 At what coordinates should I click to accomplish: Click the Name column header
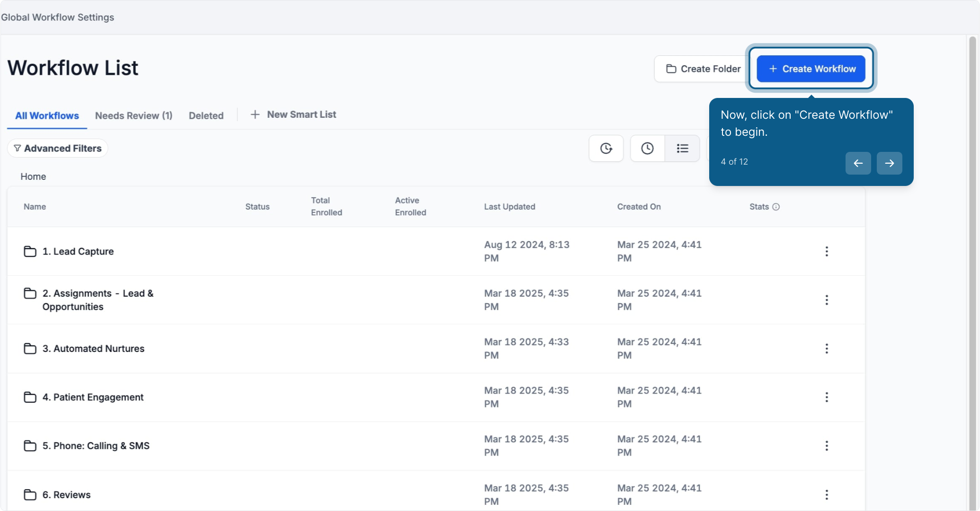point(35,207)
